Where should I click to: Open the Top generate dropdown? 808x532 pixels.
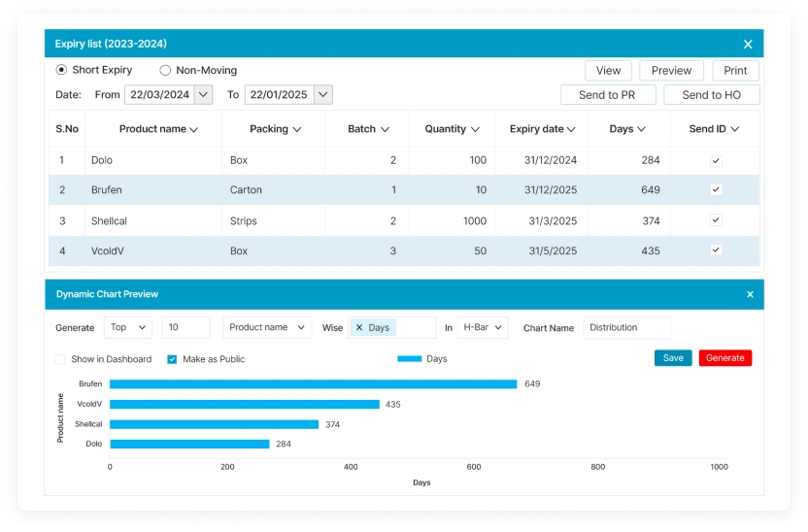pyautogui.click(x=128, y=328)
